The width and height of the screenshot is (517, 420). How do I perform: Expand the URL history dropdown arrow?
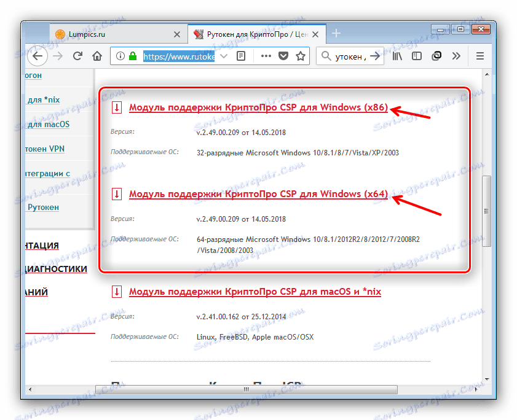coord(224,56)
